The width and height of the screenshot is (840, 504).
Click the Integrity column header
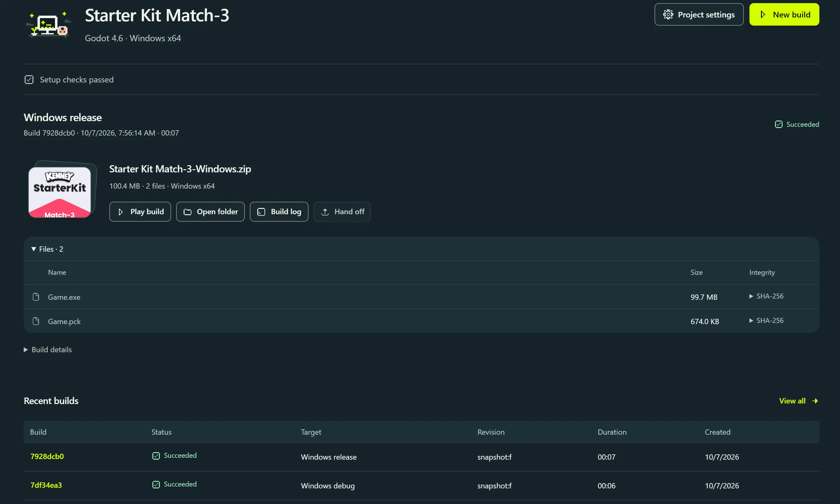pos(762,272)
